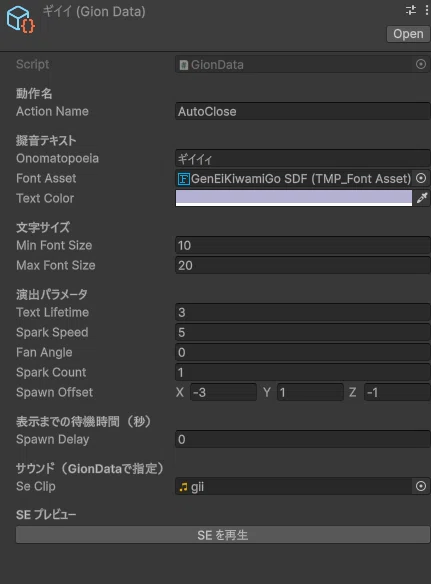Screen dimensions: 431x584
Task: Click the Y label of Spawn Offset
Action: click(x=267, y=392)
